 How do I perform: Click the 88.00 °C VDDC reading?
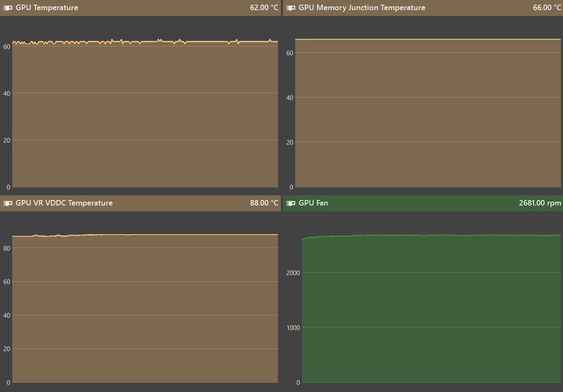(x=264, y=203)
